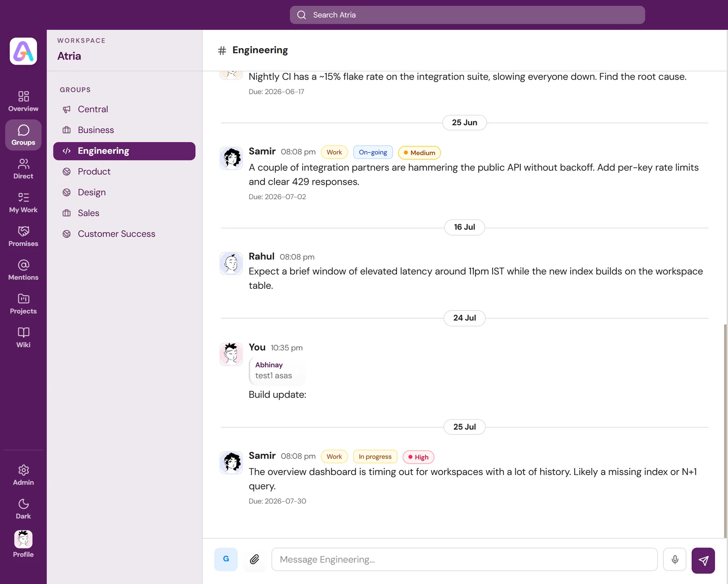Viewport: 728px width, 584px height.
Task: Go to My Work
Action: [x=23, y=202]
